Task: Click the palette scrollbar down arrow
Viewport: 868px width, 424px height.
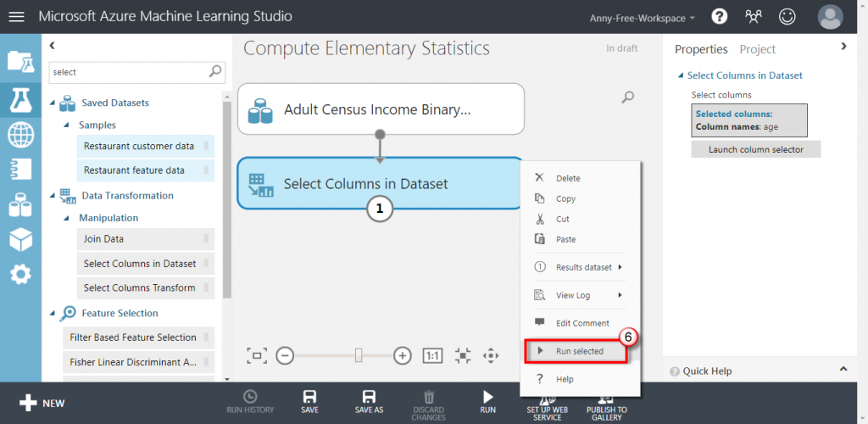Action: pos(226,378)
